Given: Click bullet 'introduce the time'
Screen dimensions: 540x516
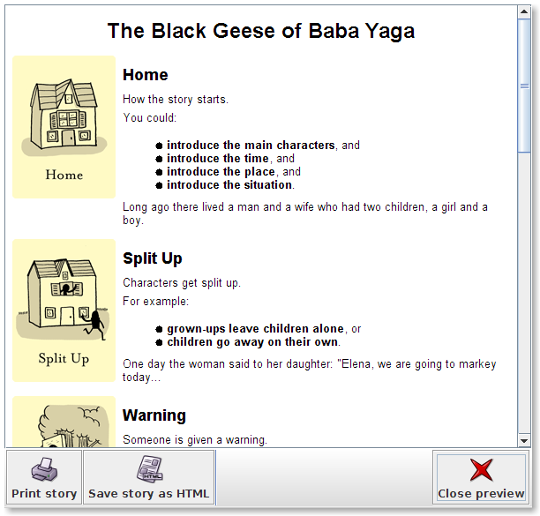Looking at the screenshot, I should pyautogui.click(x=218, y=158).
